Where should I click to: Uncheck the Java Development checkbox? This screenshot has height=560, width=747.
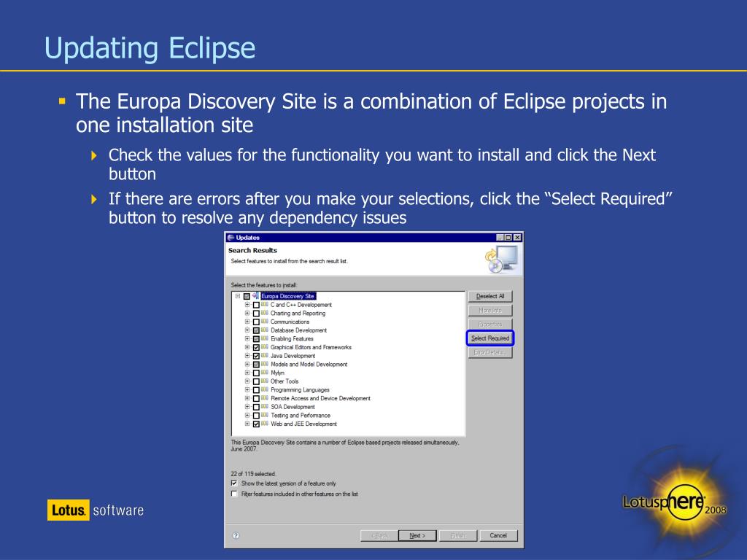tap(256, 356)
